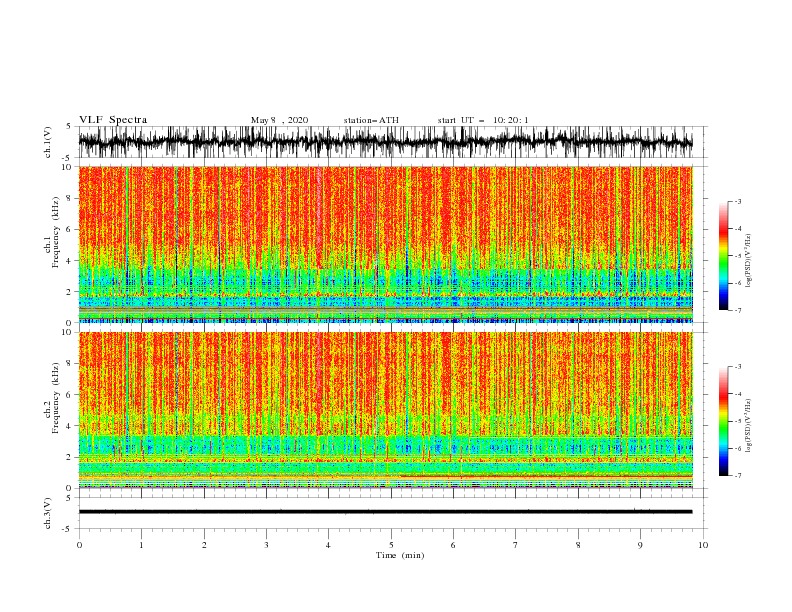The image size is (792, 612).
Task: Click time axis tick label "1"
Action: point(141,545)
